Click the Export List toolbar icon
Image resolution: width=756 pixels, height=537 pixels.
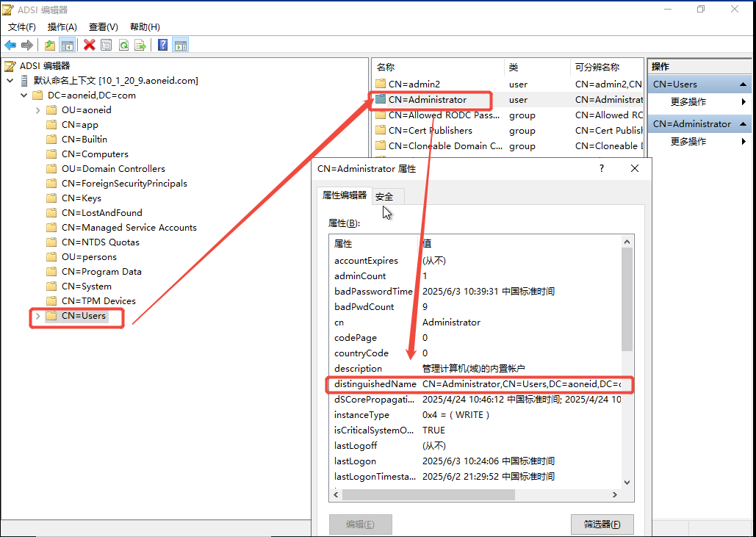point(140,46)
